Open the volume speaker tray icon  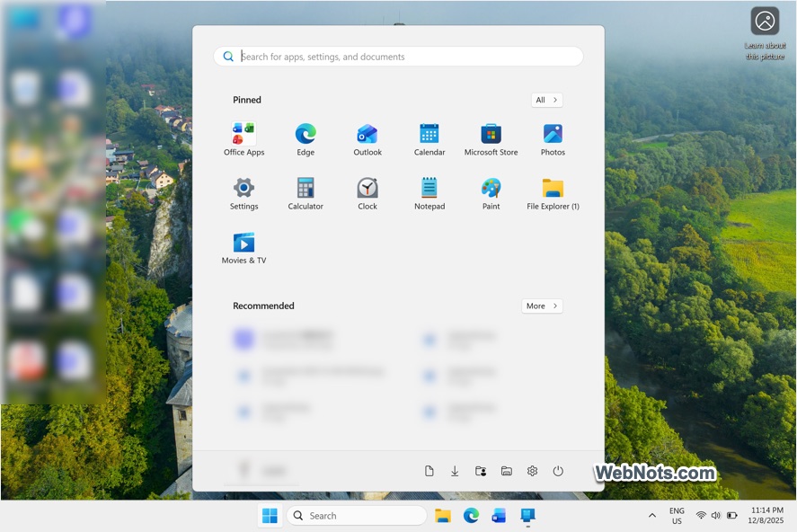[715, 516]
